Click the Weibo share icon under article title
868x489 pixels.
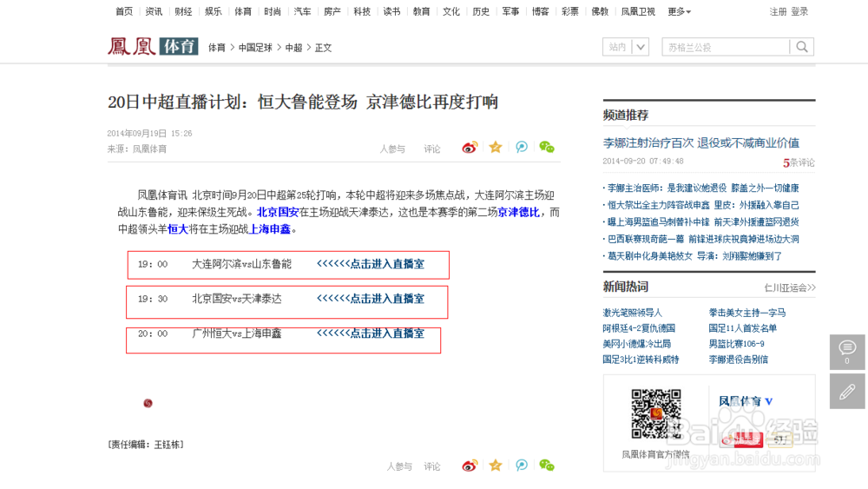point(470,148)
